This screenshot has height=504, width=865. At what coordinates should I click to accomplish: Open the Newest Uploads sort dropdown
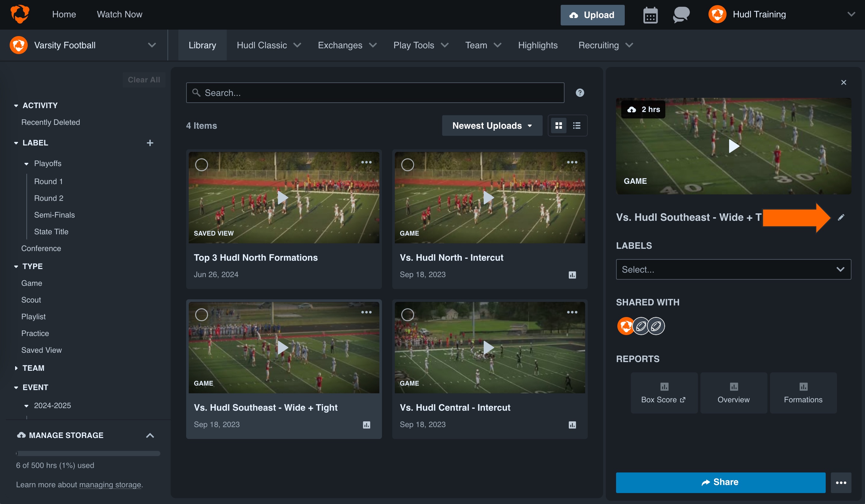click(x=491, y=126)
